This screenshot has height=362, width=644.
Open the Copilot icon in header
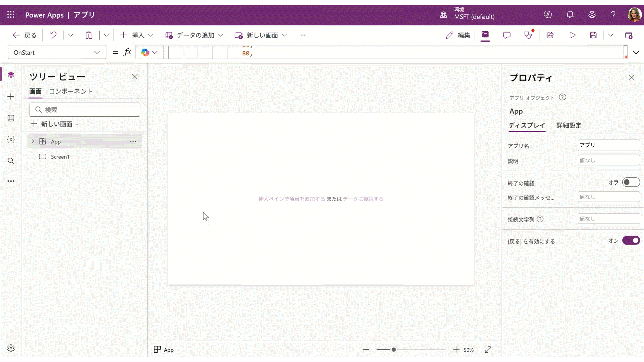tap(548, 15)
